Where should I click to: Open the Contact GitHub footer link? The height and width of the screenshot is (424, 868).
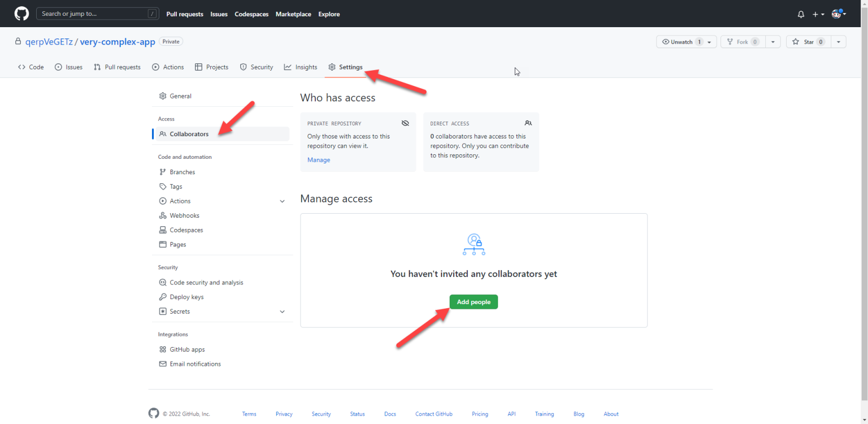point(434,414)
